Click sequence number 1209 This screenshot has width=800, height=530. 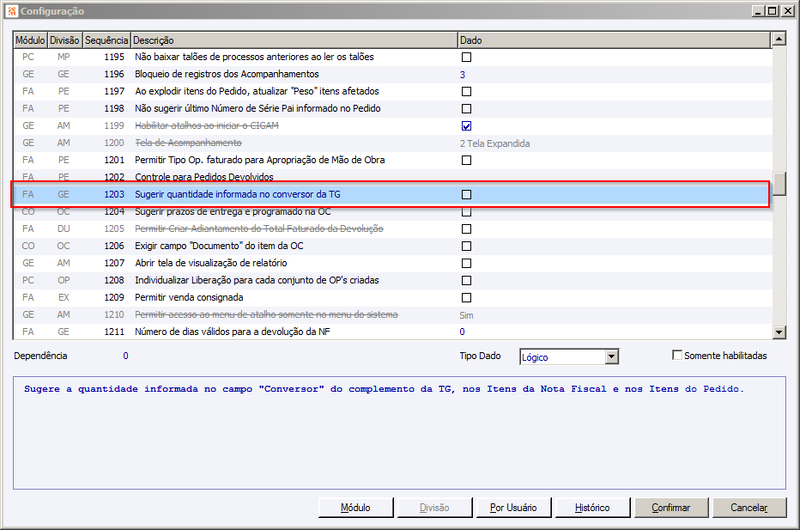click(114, 297)
